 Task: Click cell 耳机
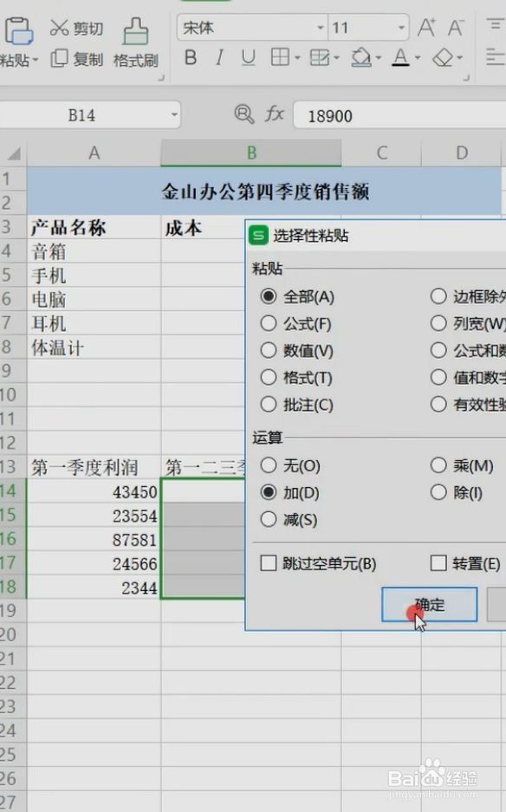[94, 323]
